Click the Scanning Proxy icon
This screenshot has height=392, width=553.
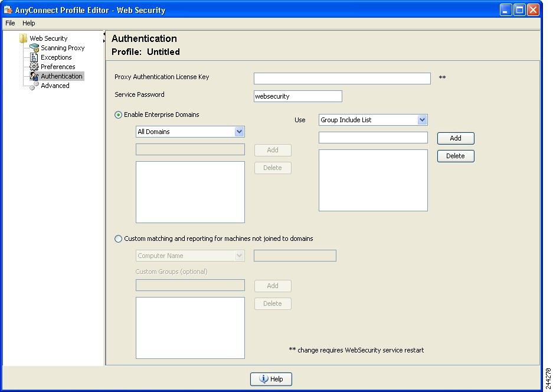point(34,48)
